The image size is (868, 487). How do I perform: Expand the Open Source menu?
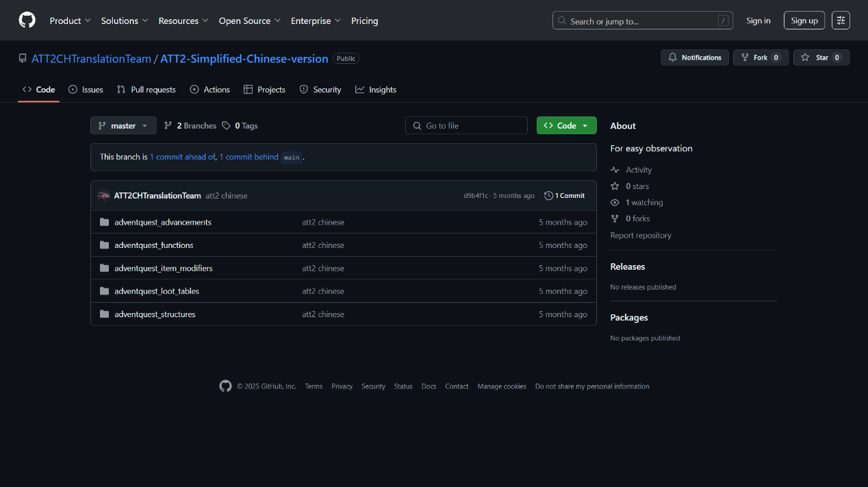[x=250, y=21]
